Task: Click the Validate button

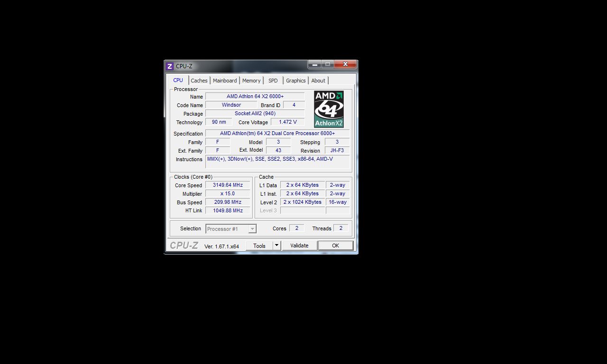Action: 299,246
